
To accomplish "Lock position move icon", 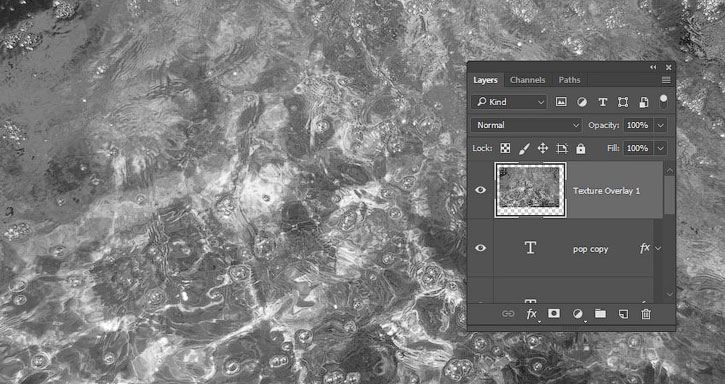I will pos(543,149).
